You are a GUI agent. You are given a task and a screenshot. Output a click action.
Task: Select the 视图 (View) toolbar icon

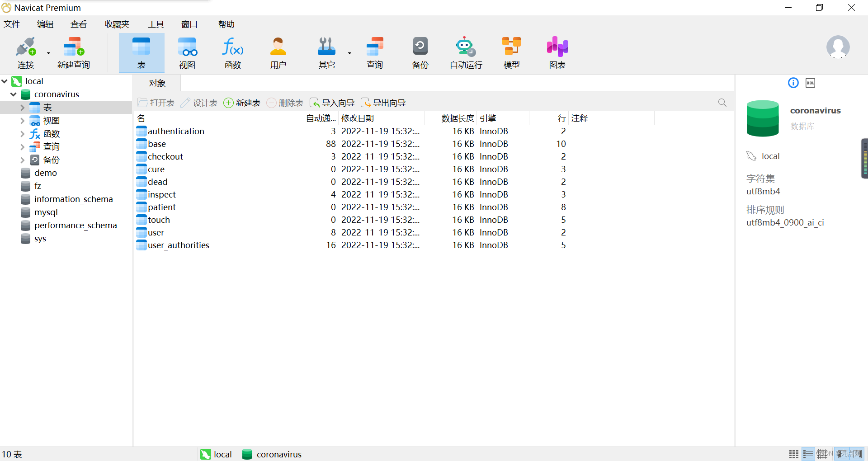(187, 53)
